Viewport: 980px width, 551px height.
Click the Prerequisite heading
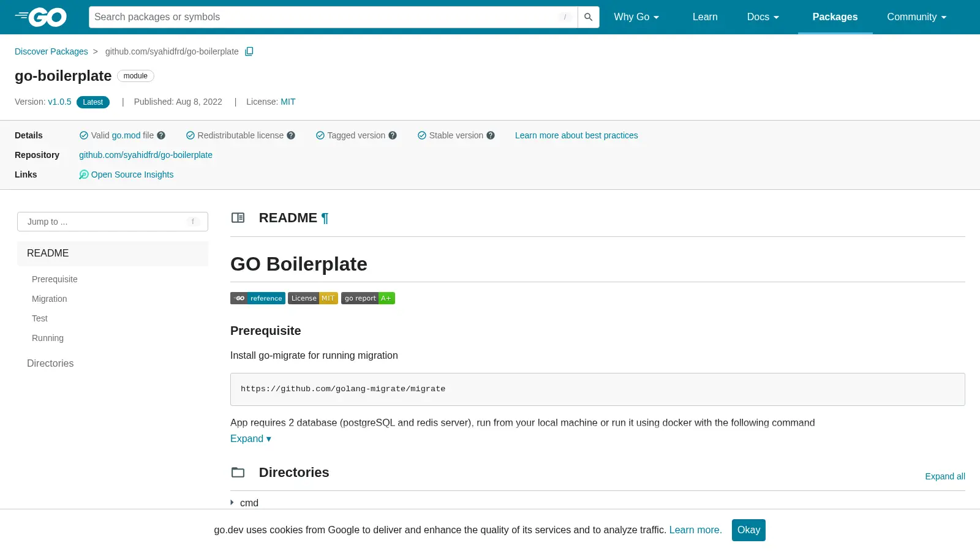(x=266, y=331)
